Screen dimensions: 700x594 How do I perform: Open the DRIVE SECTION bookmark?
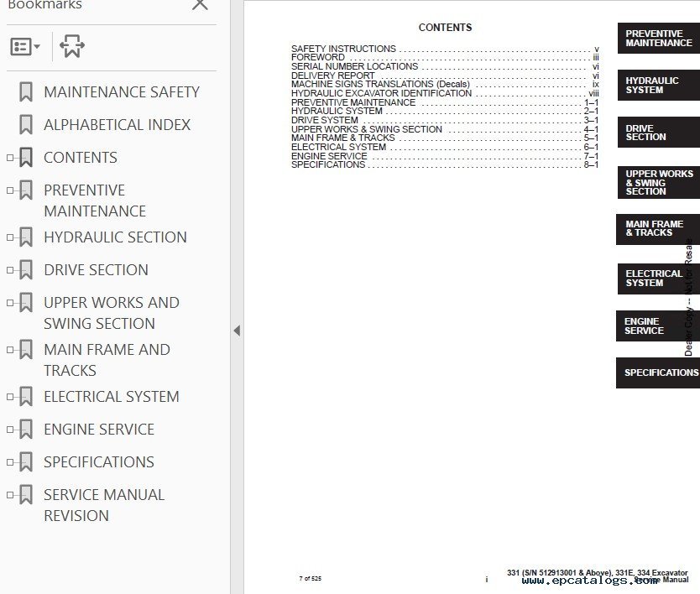coord(96,270)
